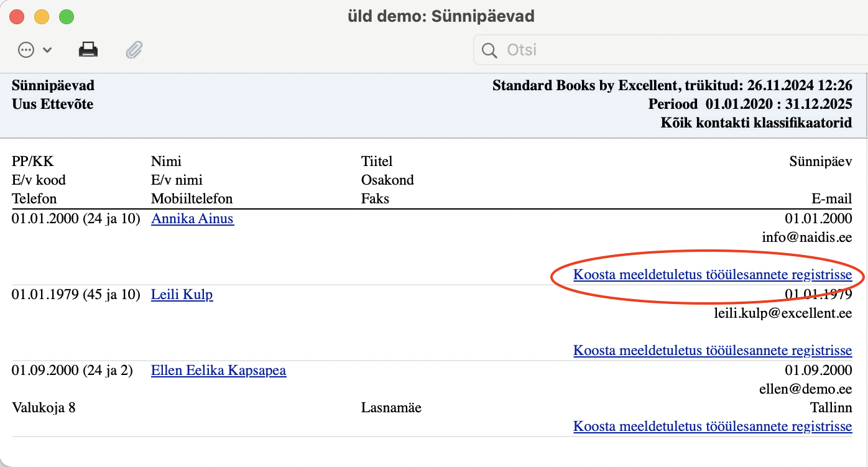This screenshot has width=868, height=467.
Task: Click the window title üld demo: Sünnipäevad
Action: pos(441,16)
